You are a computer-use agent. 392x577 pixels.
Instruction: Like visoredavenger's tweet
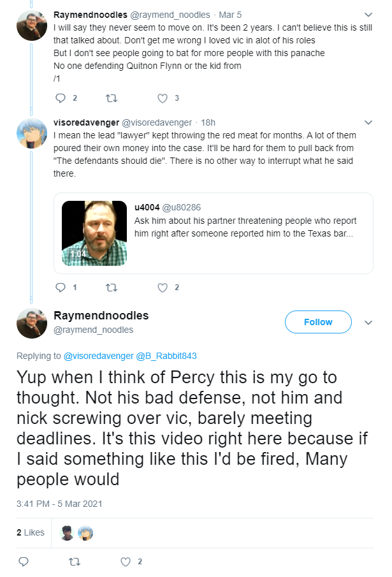pos(162,288)
